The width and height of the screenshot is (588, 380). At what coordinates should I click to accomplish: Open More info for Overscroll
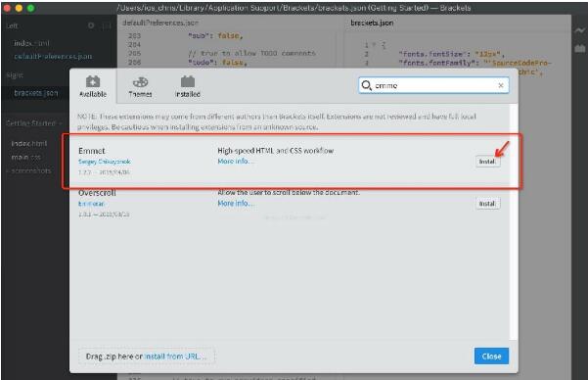pos(236,203)
